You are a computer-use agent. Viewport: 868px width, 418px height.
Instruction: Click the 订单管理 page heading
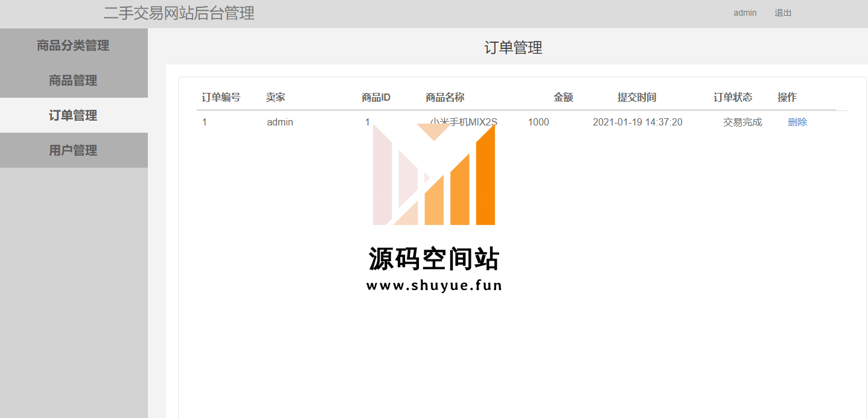[514, 48]
